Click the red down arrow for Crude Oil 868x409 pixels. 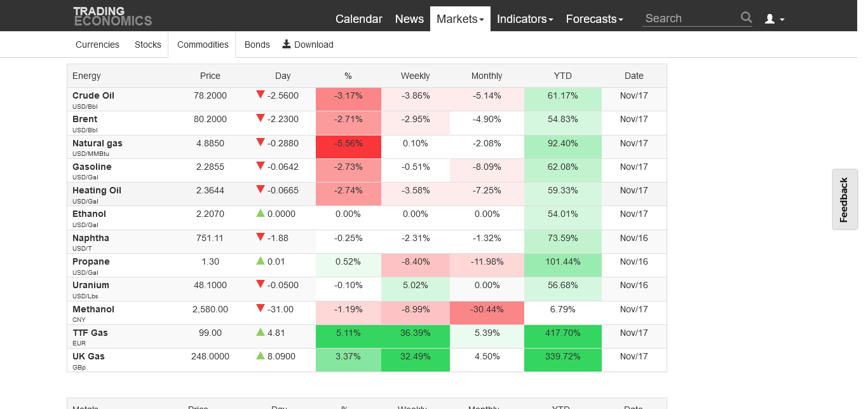[260, 95]
